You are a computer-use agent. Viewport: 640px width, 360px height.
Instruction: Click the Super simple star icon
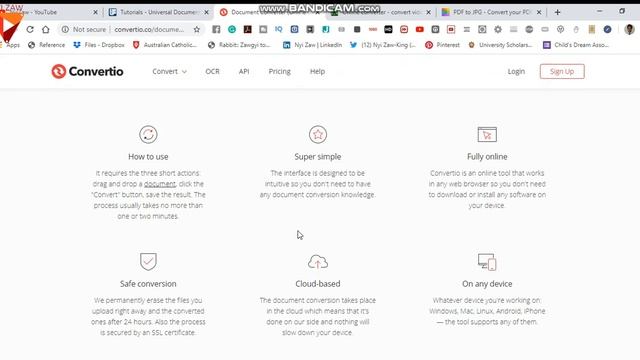318,134
